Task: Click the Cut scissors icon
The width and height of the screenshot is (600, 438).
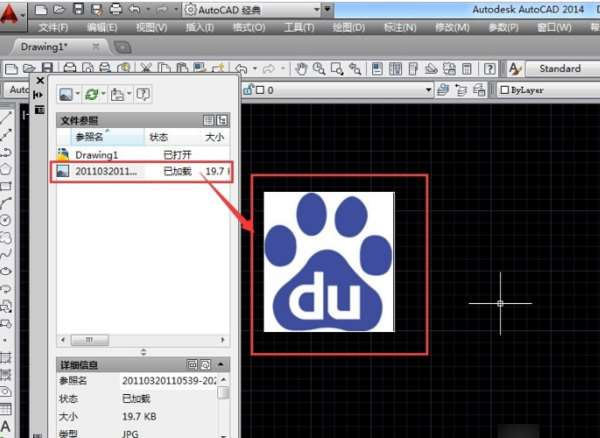Action: (145, 68)
